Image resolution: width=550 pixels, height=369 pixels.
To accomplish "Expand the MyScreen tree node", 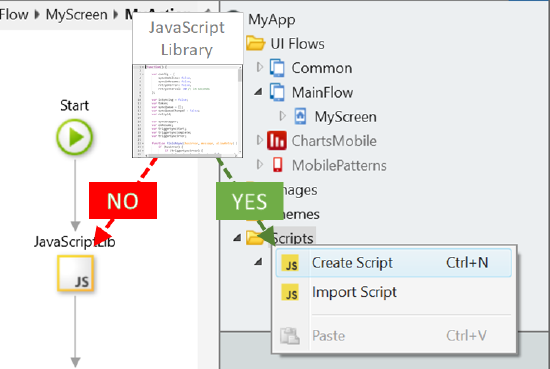I will (x=283, y=116).
